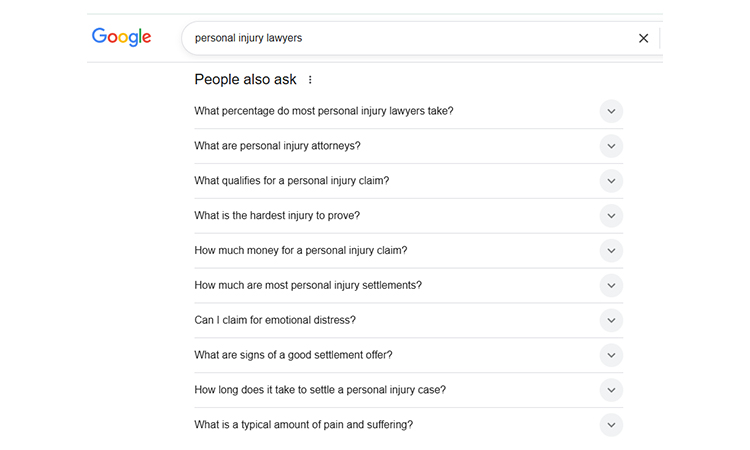Open "What are signs of a good settlement offer?"
The width and height of the screenshot is (750, 450).
click(293, 356)
